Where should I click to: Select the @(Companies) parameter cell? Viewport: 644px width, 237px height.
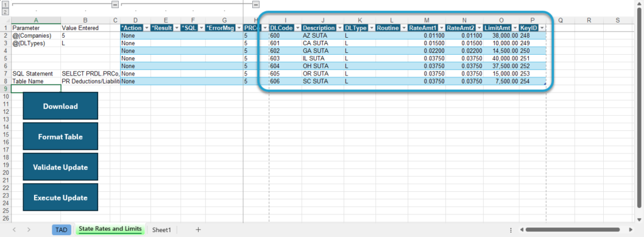pos(36,36)
